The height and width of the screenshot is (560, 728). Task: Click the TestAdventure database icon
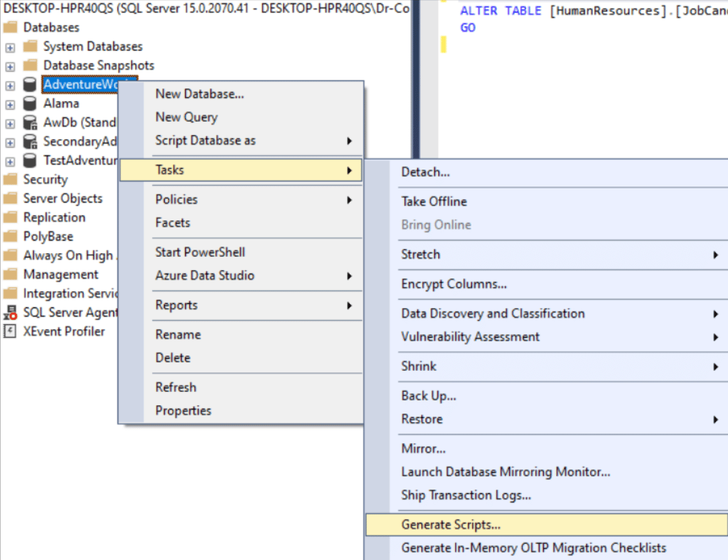[x=30, y=161]
